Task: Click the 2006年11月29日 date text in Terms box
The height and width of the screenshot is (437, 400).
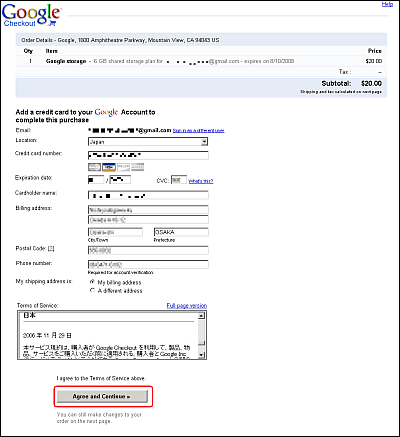Action: click(47, 335)
